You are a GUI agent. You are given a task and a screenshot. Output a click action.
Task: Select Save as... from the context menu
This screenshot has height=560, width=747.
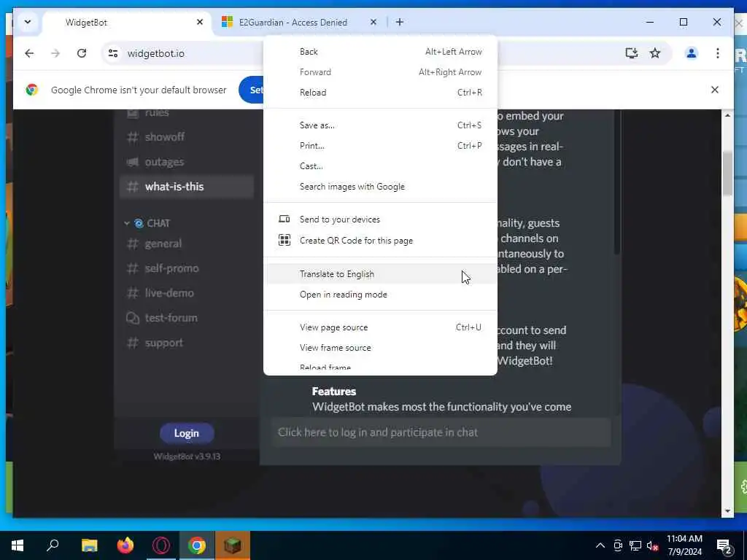tap(380, 125)
